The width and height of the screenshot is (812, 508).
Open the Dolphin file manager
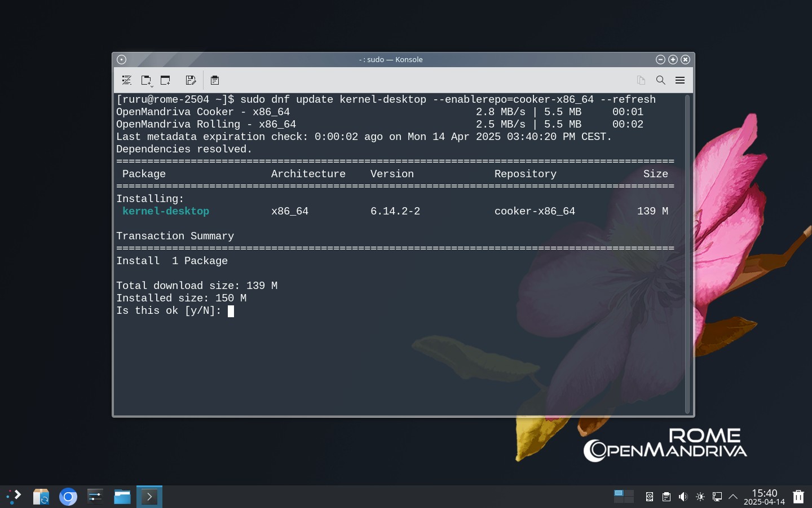coord(122,497)
